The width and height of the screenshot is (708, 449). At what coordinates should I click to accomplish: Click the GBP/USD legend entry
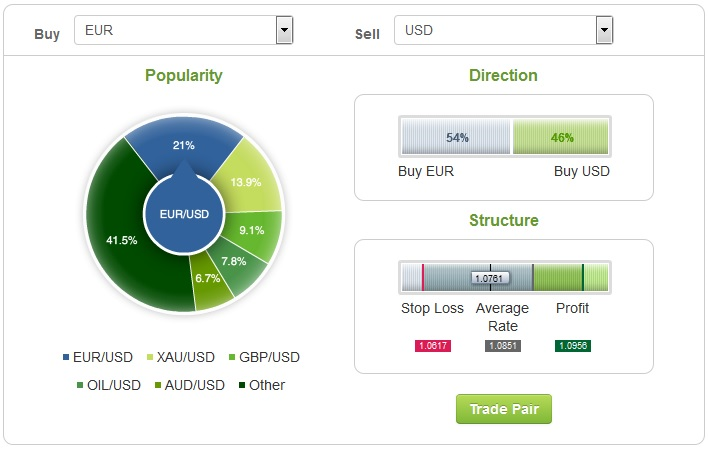[x=264, y=357]
